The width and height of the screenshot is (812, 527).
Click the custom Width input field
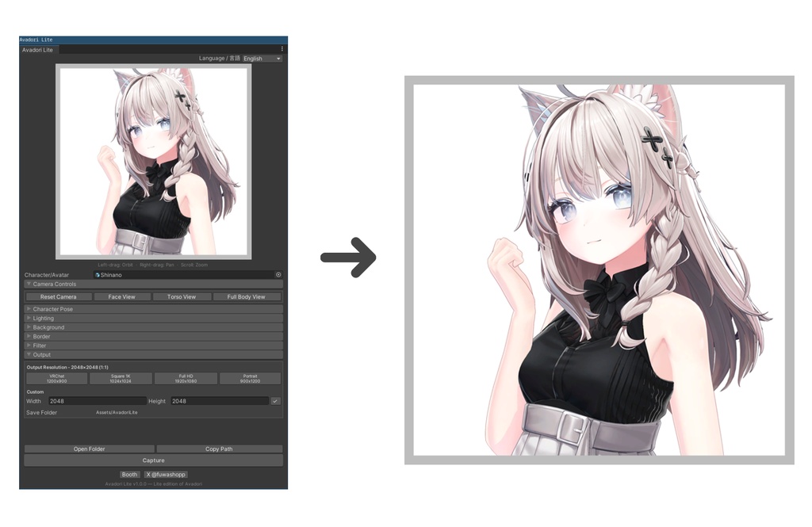coord(98,401)
